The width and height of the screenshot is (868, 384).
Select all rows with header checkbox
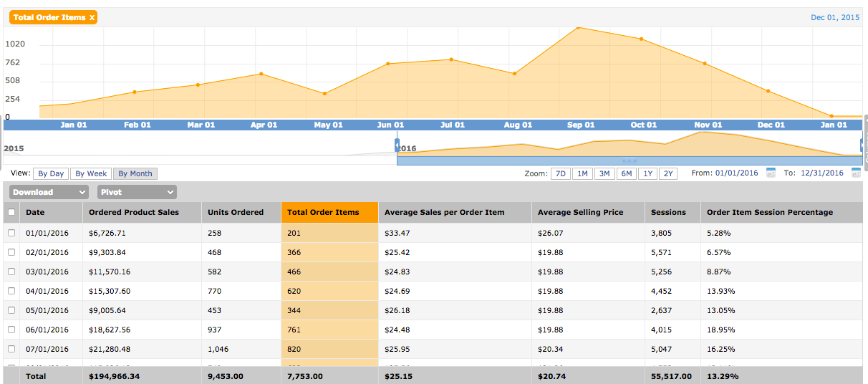pyautogui.click(x=11, y=212)
